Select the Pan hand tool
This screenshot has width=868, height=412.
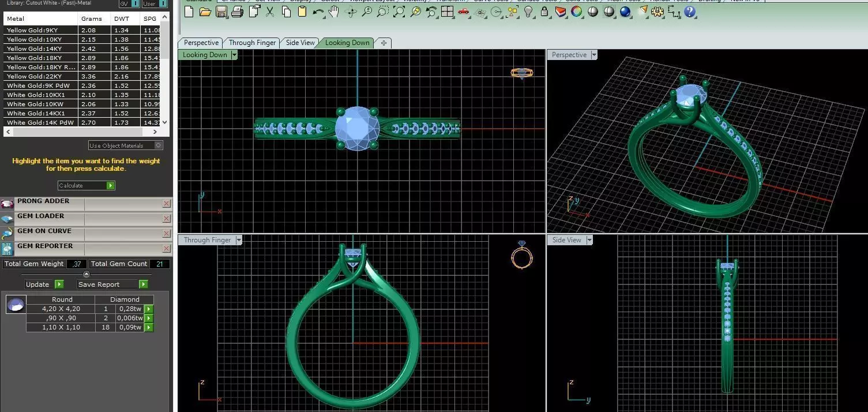click(x=334, y=12)
